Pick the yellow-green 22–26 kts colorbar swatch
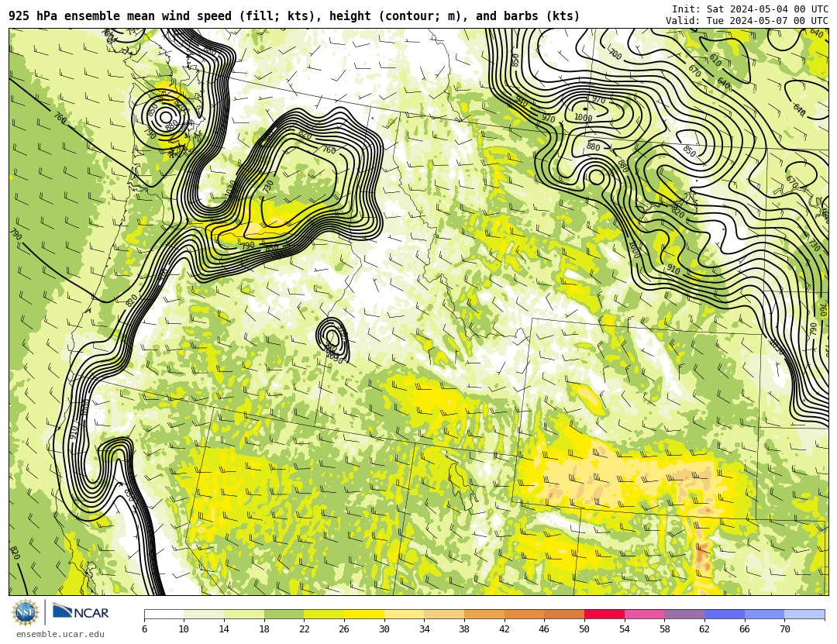Image resolution: width=837 pixels, height=644 pixels. tap(324, 614)
